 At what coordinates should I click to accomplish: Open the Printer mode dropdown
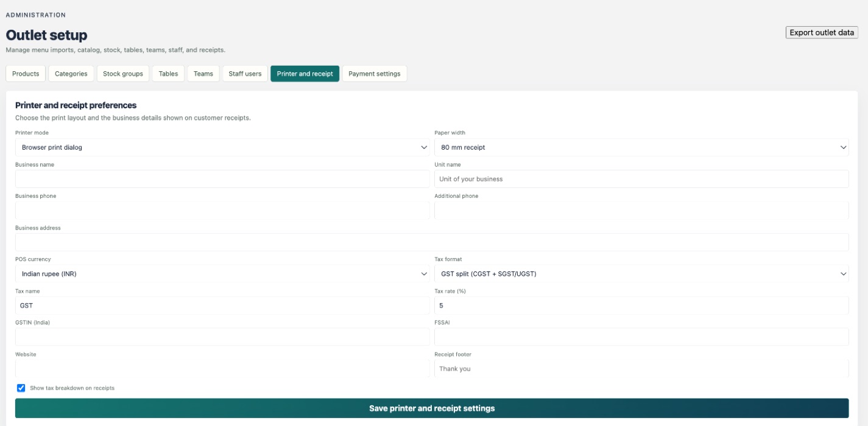(222, 147)
